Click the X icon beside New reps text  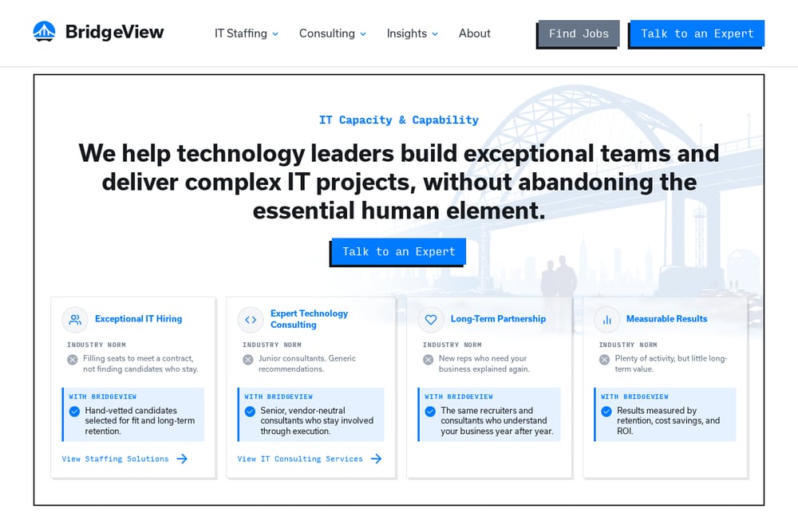[x=428, y=360]
